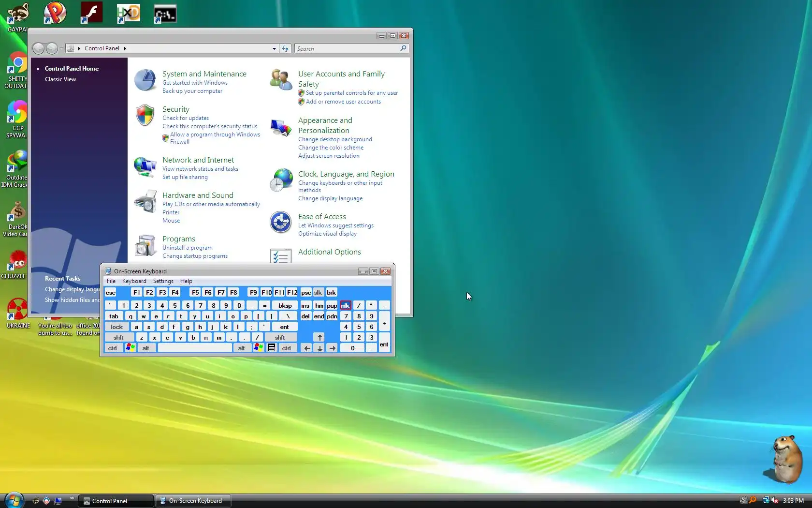Click the Clock, Language, and Region globe icon

pos(281,180)
